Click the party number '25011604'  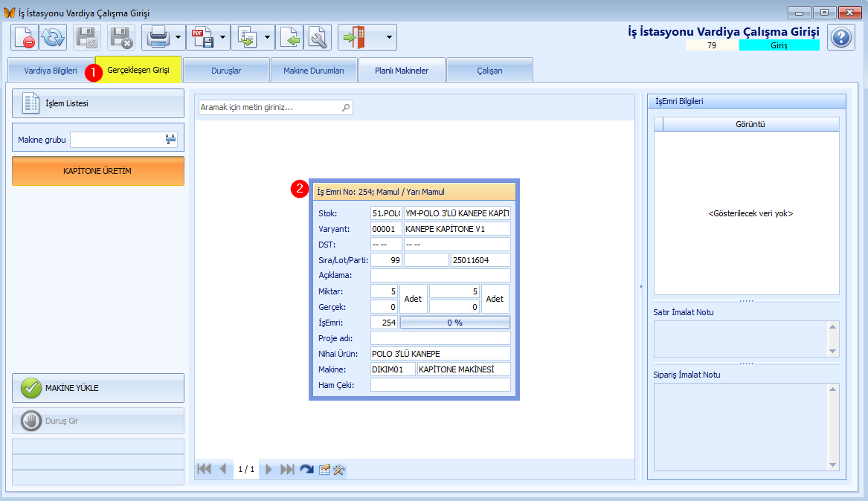[480, 260]
